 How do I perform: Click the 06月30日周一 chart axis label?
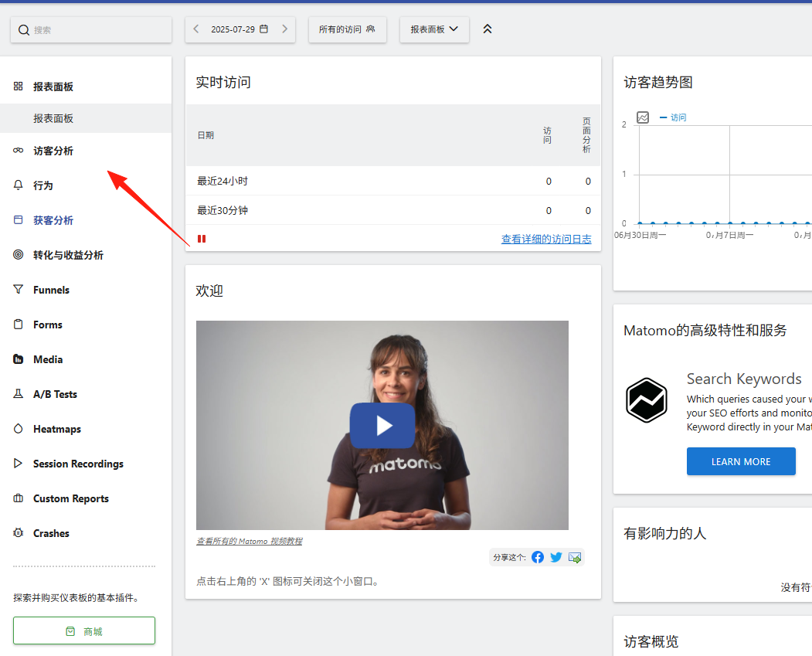[640, 235]
